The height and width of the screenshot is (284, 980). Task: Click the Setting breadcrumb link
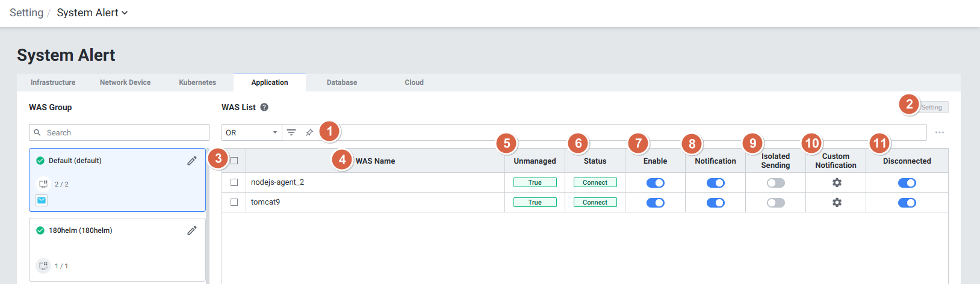(x=26, y=13)
